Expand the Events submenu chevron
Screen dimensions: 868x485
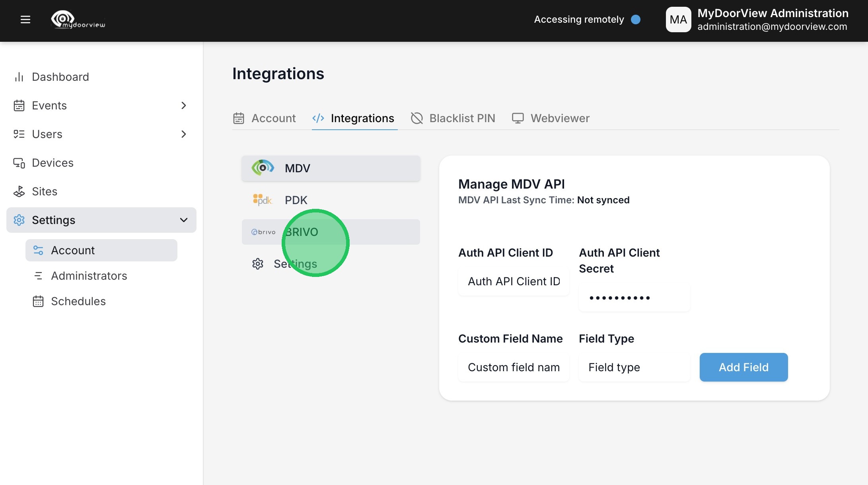183,105
